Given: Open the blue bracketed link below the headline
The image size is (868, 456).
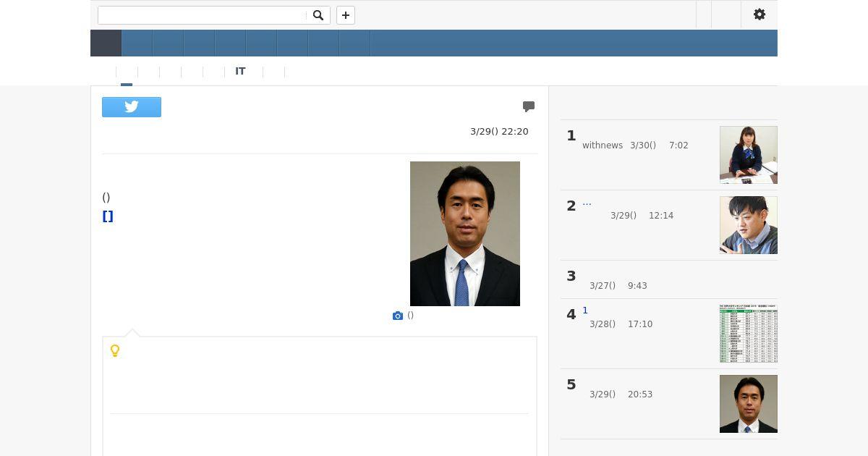Looking at the screenshot, I should tap(108, 216).
